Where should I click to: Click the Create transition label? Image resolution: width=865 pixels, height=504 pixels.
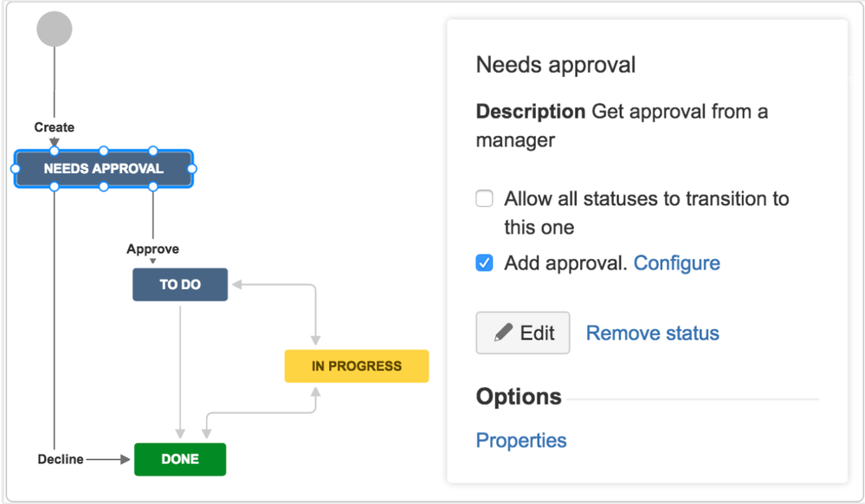click(55, 127)
